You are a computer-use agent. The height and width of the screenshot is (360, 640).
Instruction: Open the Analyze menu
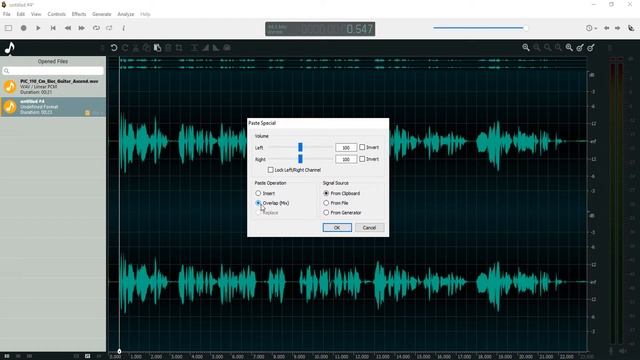[x=126, y=14]
